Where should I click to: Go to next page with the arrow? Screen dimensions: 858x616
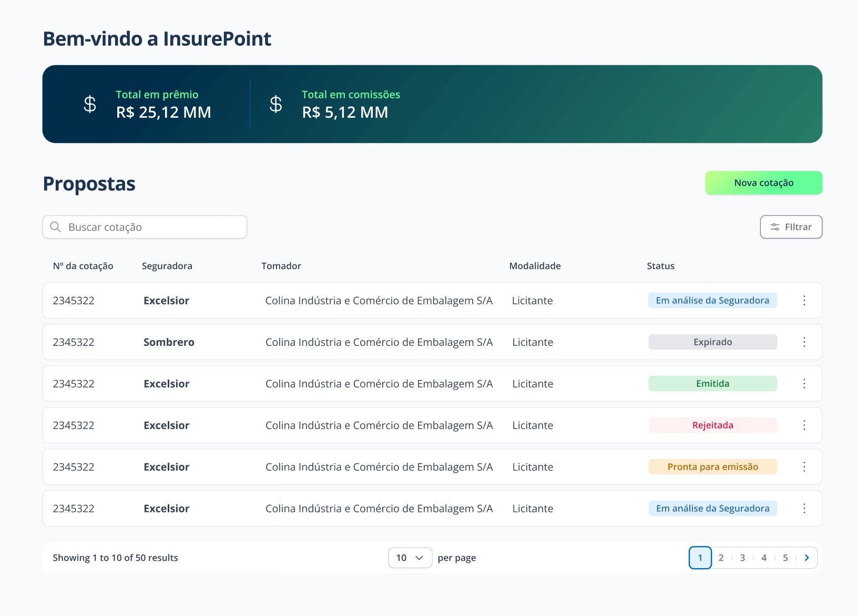(x=806, y=558)
